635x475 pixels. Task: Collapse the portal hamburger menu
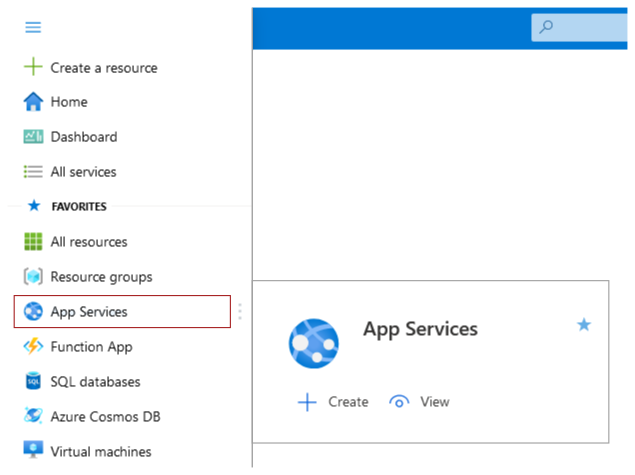33,27
